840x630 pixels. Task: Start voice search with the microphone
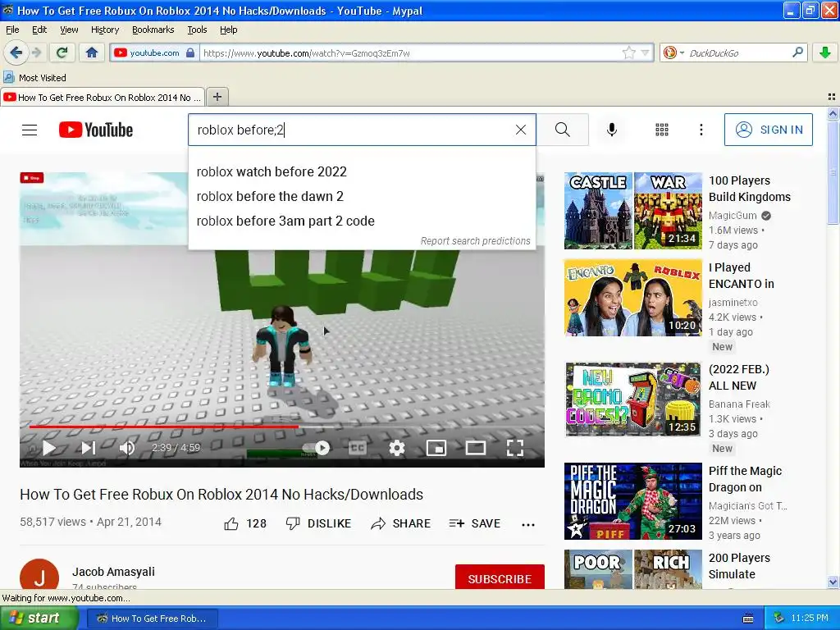pyautogui.click(x=612, y=130)
